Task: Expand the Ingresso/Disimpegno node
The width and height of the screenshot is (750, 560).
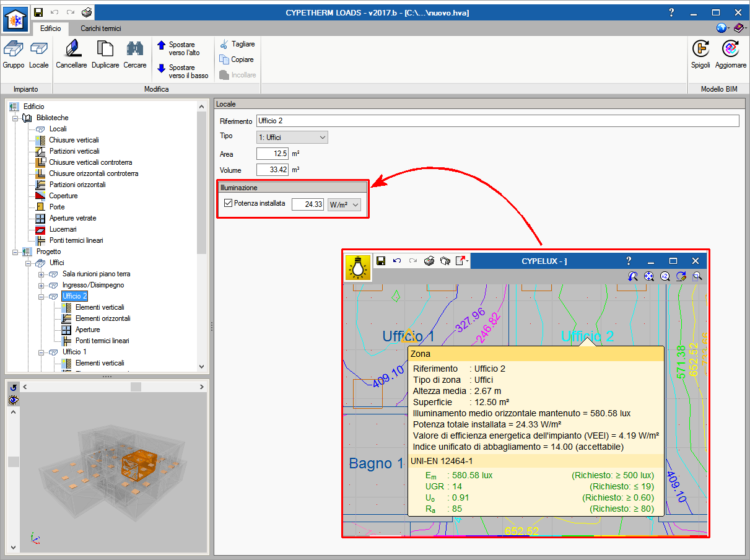Action: (41, 285)
